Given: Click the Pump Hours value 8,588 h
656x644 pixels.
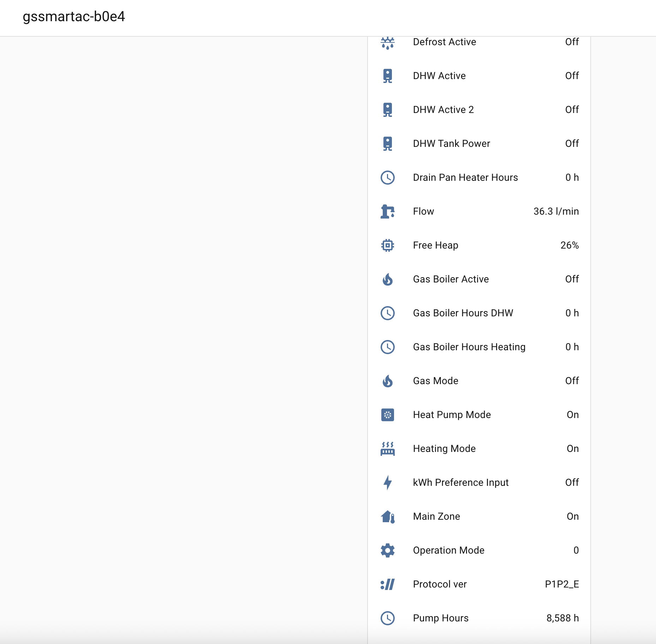Looking at the screenshot, I should click(x=562, y=618).
